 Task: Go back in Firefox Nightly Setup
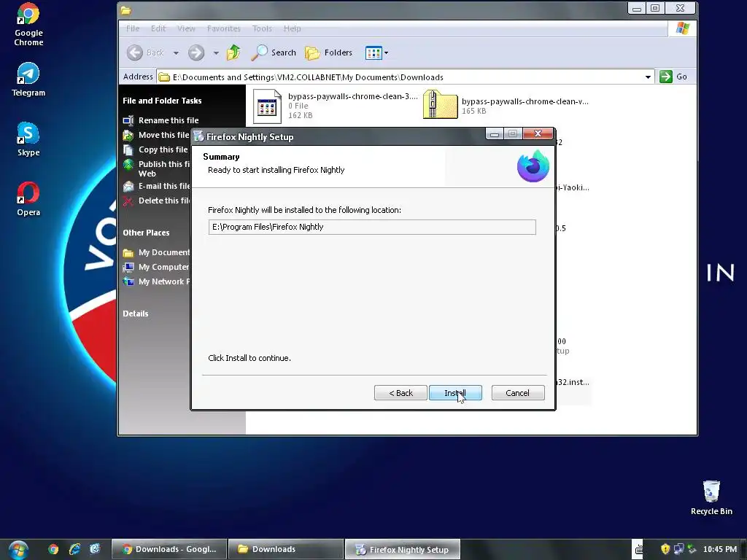coord(400,393)
